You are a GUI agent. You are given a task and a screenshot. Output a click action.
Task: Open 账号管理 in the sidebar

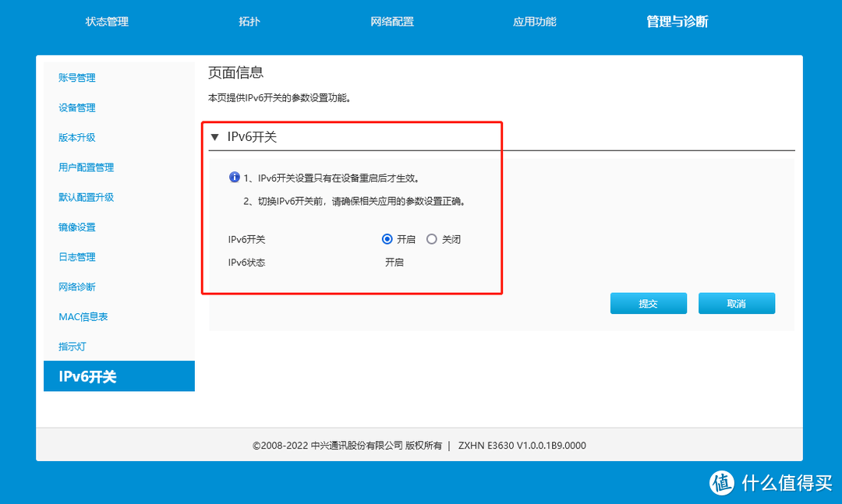coord(76,77)
